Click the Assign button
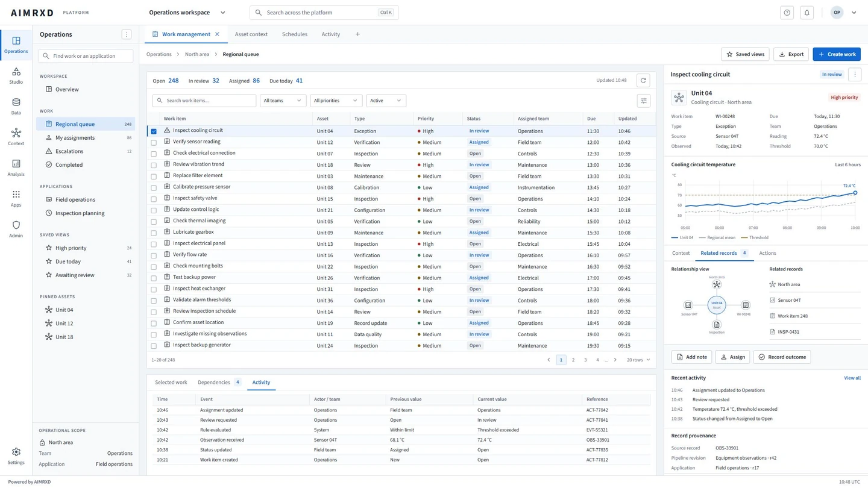Viewport: 868px width, 488px height. pyautogui.click(x=732, y=357)
